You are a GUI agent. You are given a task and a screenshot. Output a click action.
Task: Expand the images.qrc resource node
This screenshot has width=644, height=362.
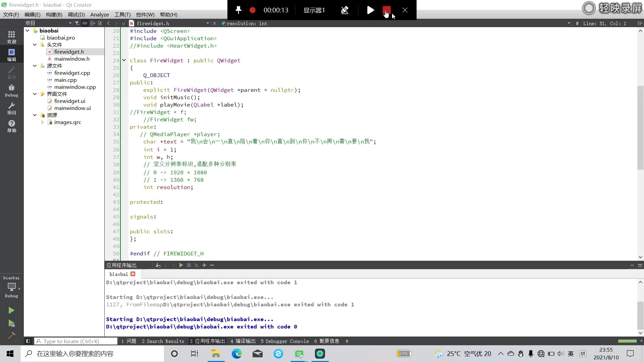click(42, 122)
